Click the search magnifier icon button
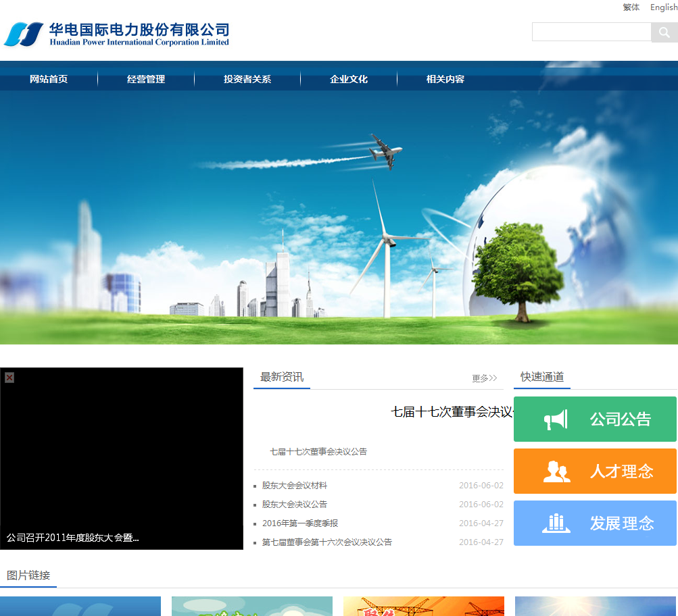The image size is (678, 616). pyautogui.click(x=664, y=32)
